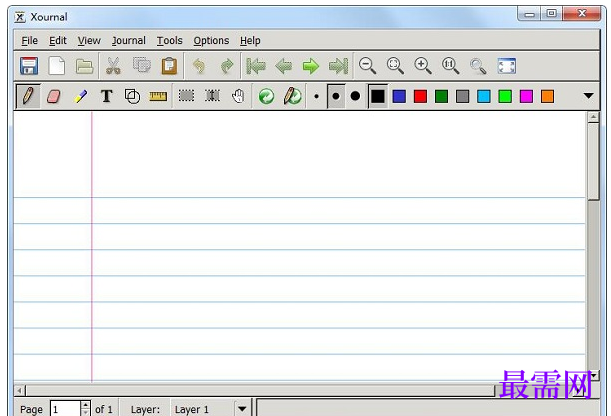Zoom in with plus magnifier
611x416 pixels.
[x=423, y=65]
